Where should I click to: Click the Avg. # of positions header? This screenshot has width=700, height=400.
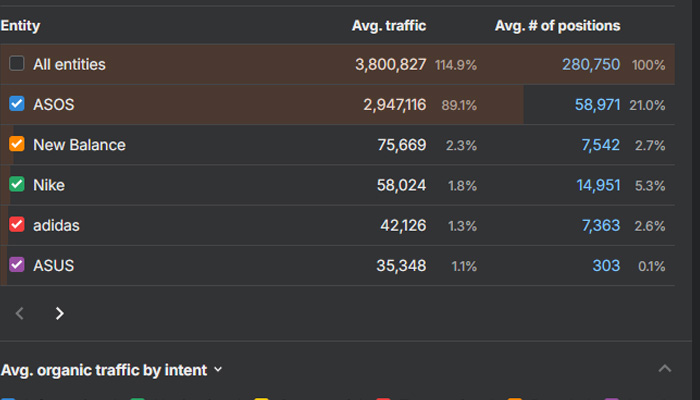coord(558,26)
